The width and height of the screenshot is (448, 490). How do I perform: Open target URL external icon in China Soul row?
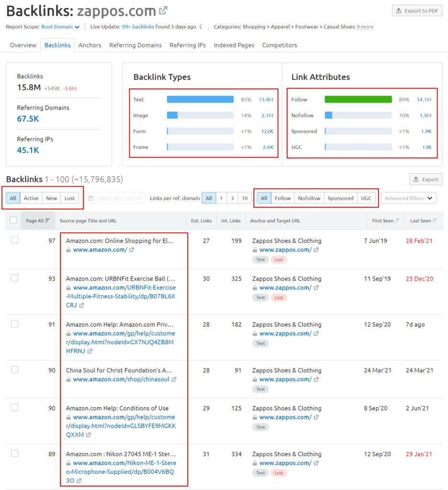tap(316, 379)
